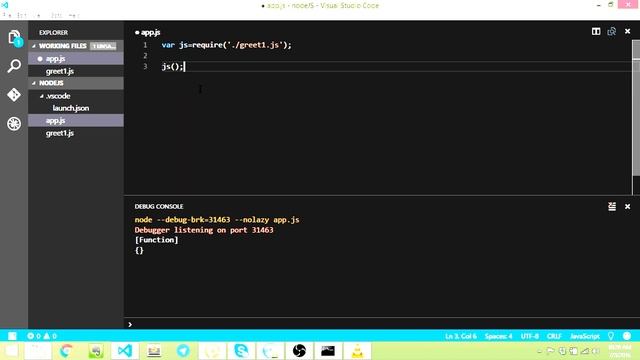
Task: Open the Git source control view
Action: click(14, 95)
